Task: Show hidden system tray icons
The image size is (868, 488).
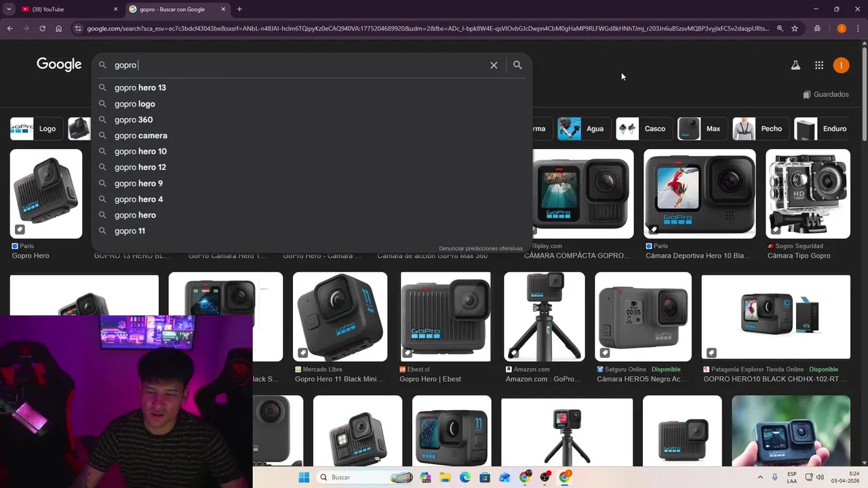Action: (x=759, y=477)
